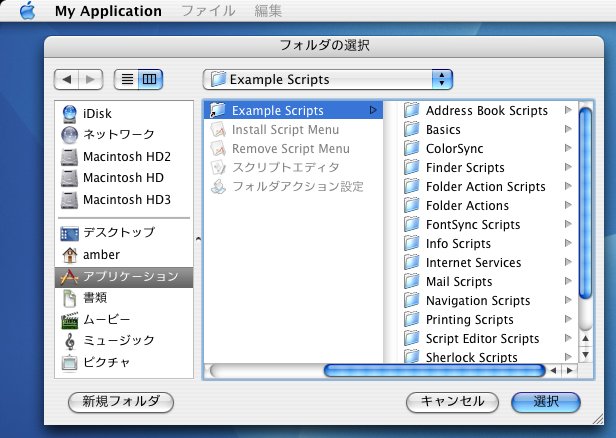Click the vertical scroll up arrow

click(585, 338)
